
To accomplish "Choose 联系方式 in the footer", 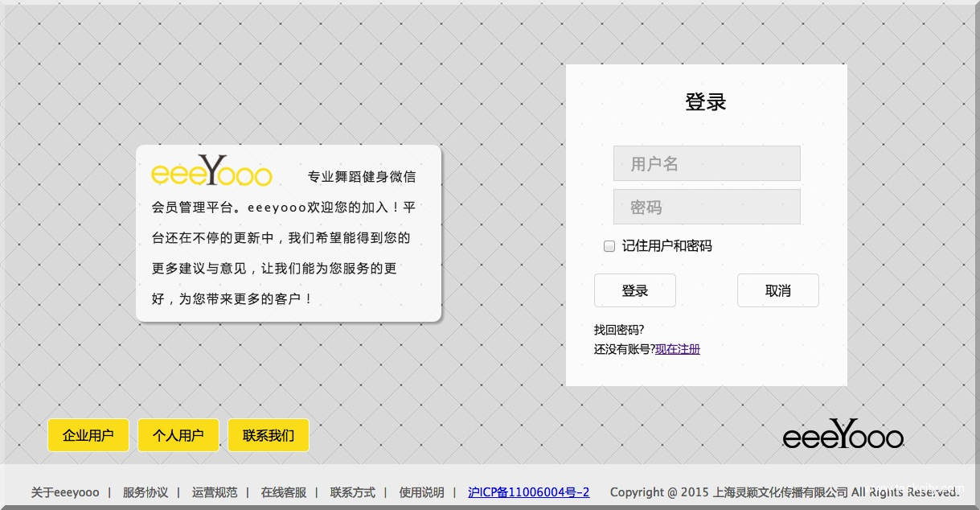I will (x=353, y=492).
